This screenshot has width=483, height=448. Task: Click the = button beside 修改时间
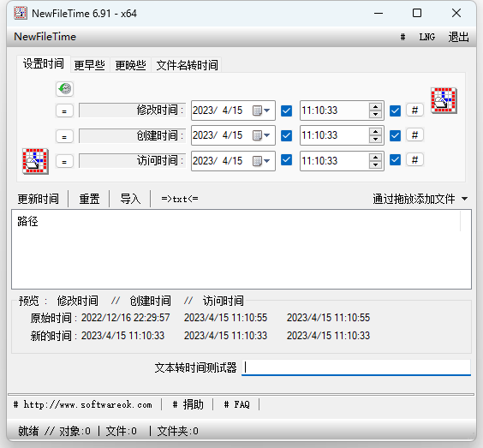pos(64,111)
